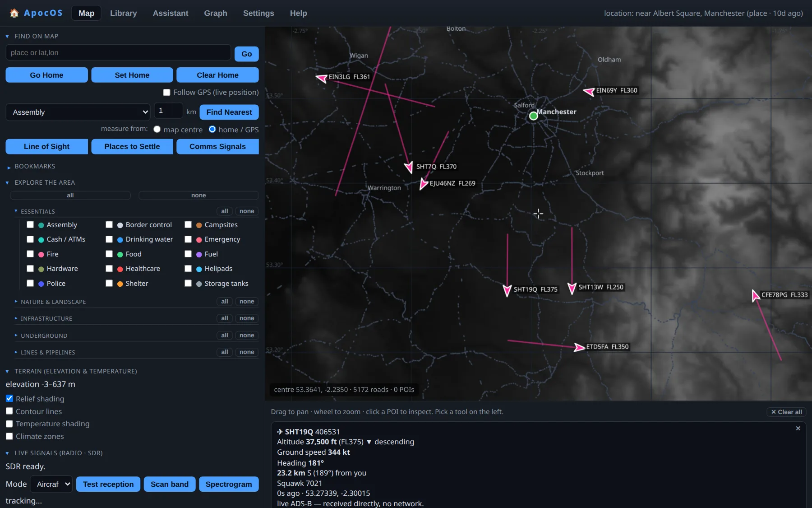Focus the place or lat,lon search field
The image size is (812, 508).
(x=118, y=52)
